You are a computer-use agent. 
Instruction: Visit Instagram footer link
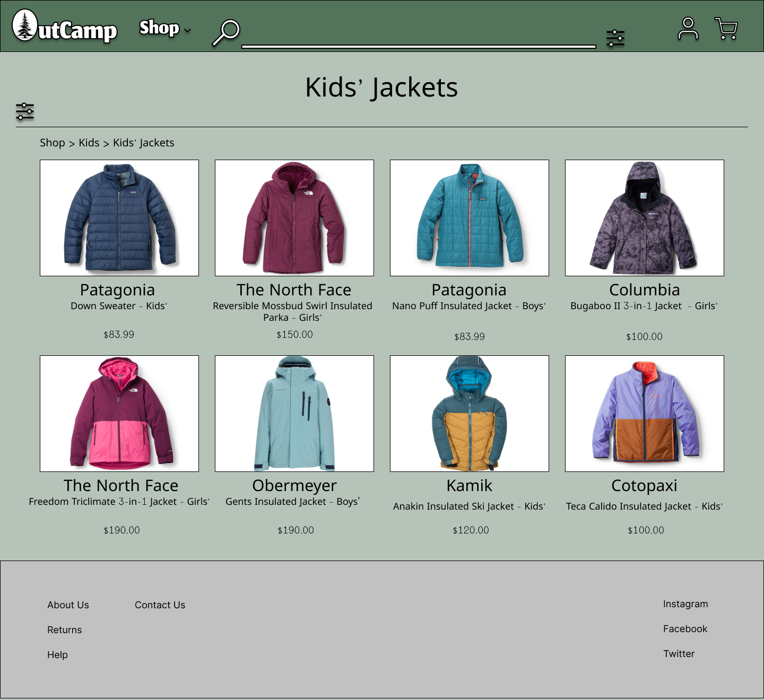coord(685,604)
